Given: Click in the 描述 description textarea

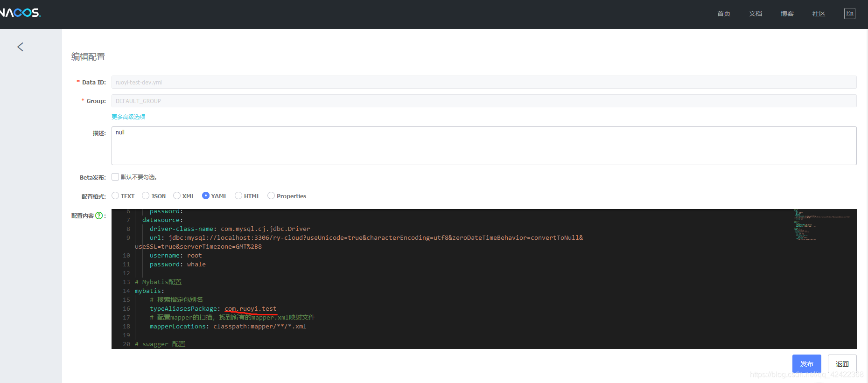Looking at the screenshot, I should 484,146.
